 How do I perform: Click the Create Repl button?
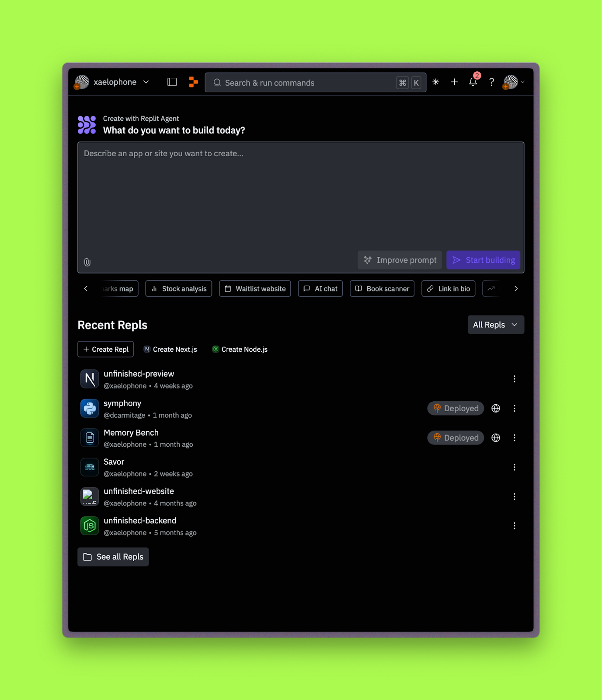[x=106, y=349]
